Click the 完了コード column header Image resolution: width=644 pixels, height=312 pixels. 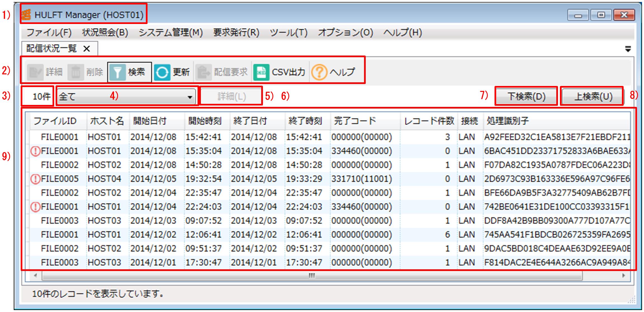[x=355, y=121]
